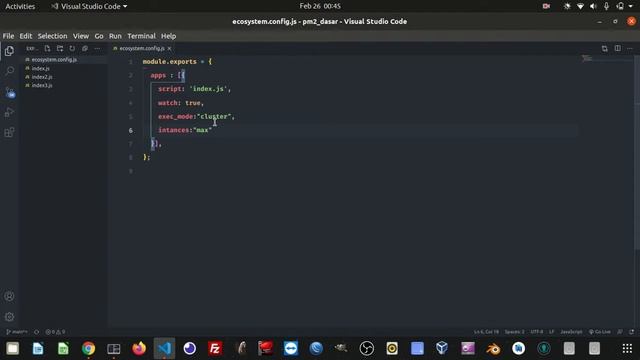Open the View menu
This screenshot has height=360, width=640.
pos(81,36)
